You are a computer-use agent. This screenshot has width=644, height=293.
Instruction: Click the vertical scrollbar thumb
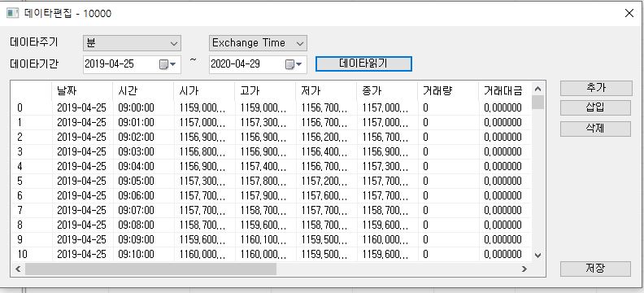[x=537, y=103]
